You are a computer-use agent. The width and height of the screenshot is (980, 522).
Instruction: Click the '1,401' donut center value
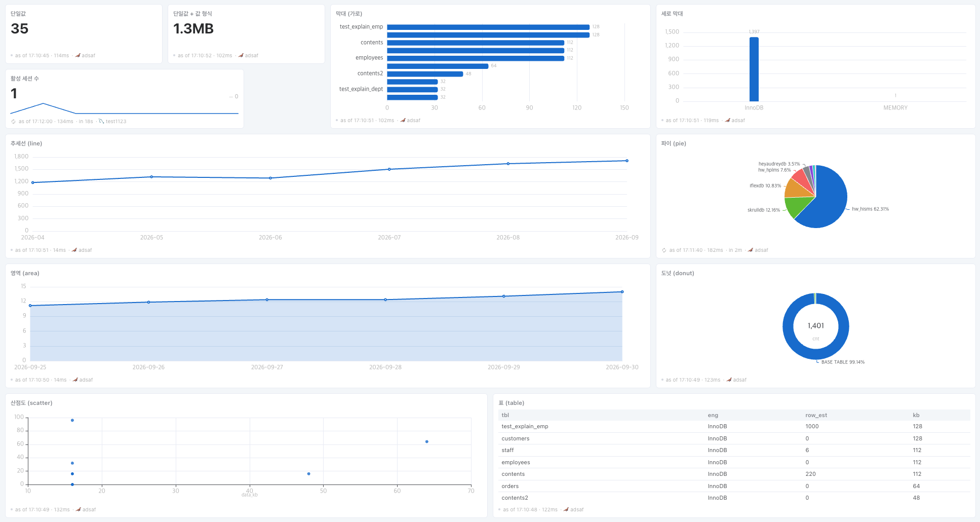816,326
